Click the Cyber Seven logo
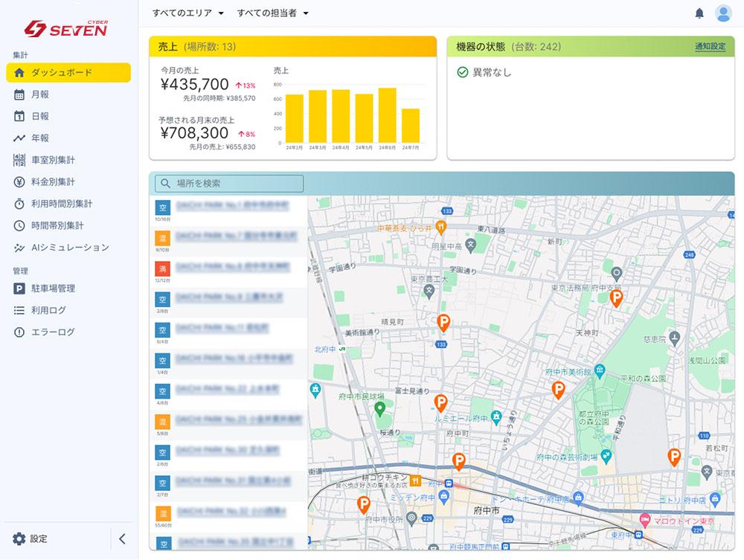Image resolution: width=744 pixels, height=560 pixels. click(x=66, y=29)
